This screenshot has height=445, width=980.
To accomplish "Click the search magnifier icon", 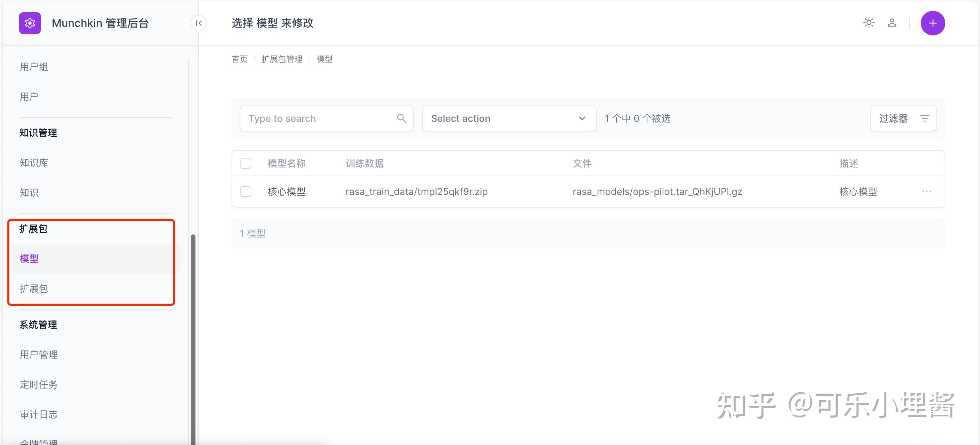I will click(x=401, y=119).
